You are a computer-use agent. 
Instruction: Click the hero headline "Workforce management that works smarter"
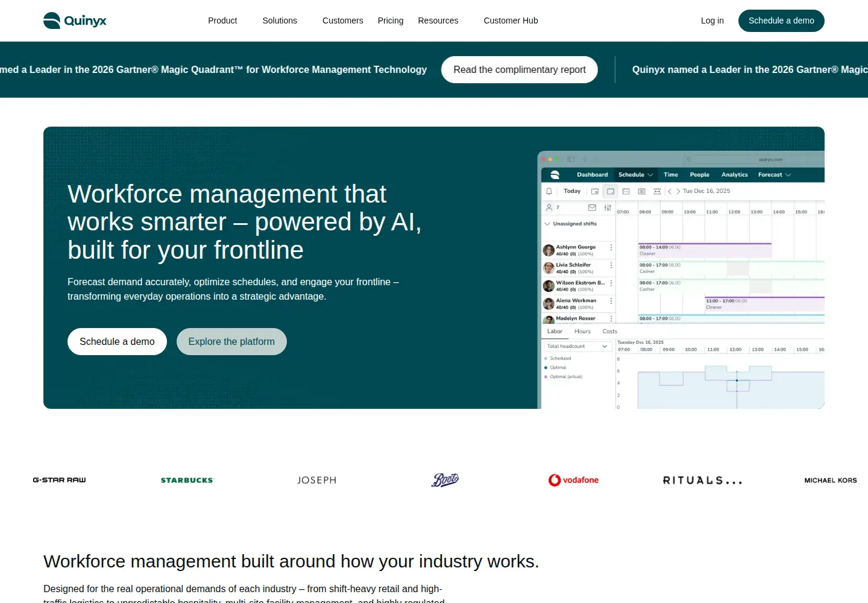[x=245, y=222]
